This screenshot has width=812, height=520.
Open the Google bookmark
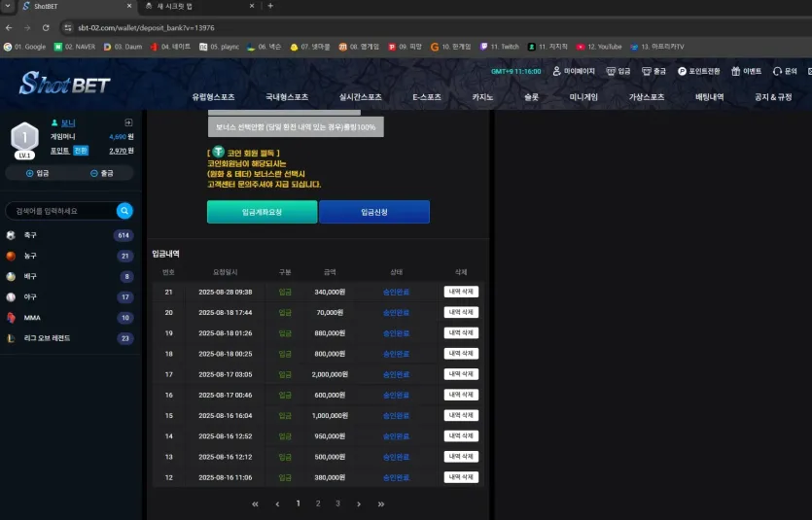[x=24, y=47]
